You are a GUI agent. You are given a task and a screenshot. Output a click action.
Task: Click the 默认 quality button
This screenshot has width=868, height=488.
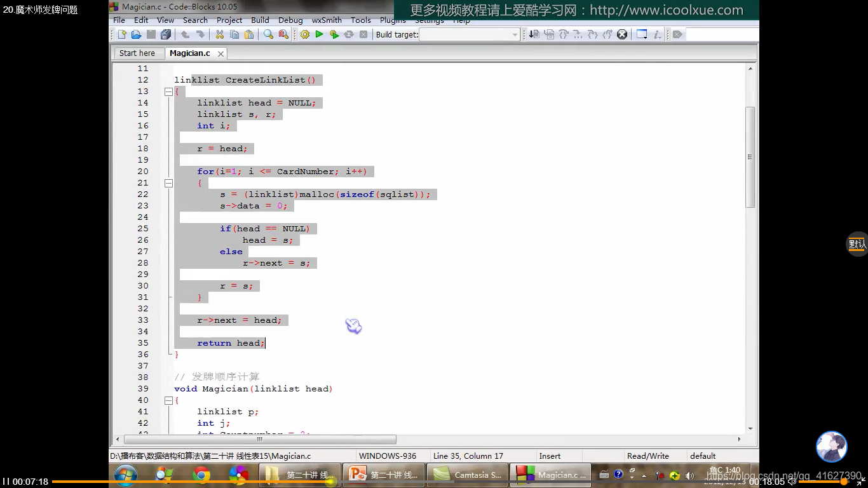pyautogui.click(x=857, y=244)
